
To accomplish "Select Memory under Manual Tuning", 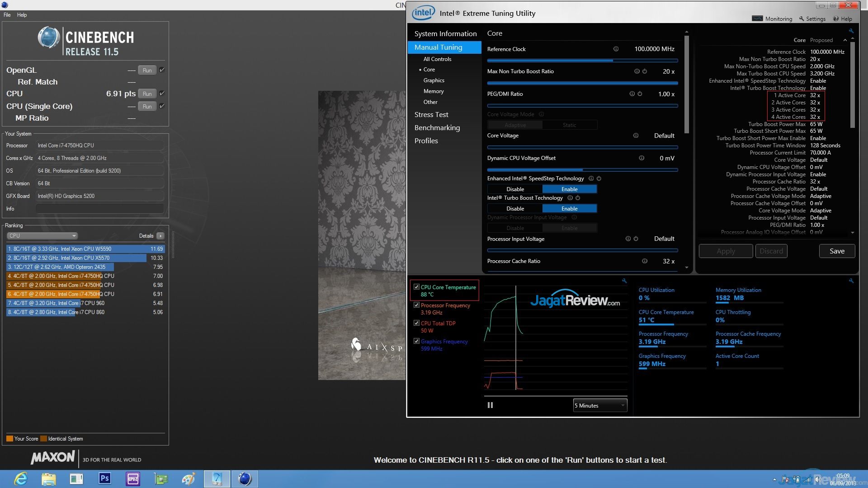I will [434, 91].
